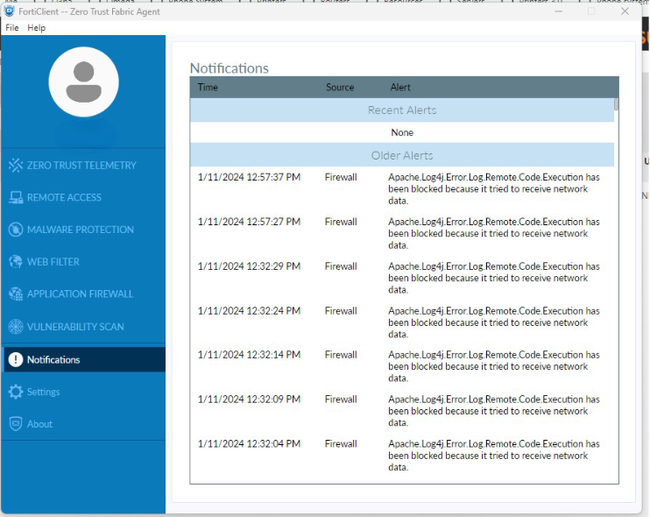Select the 1/11/2024 12:32:29 PM timestamp
Viewport: 650px width, 517px height.
click(249, 266)
